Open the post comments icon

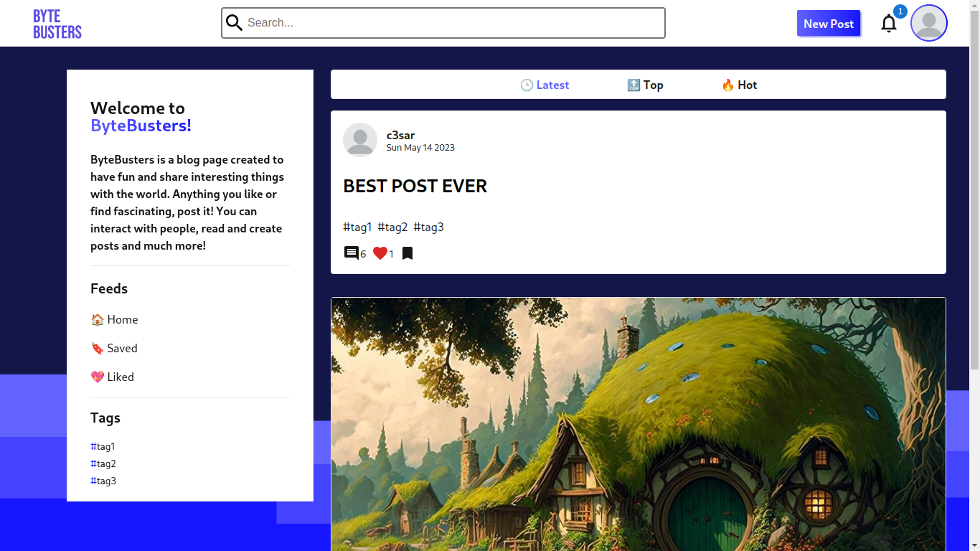pyautogui.click(x=352, y=253)
